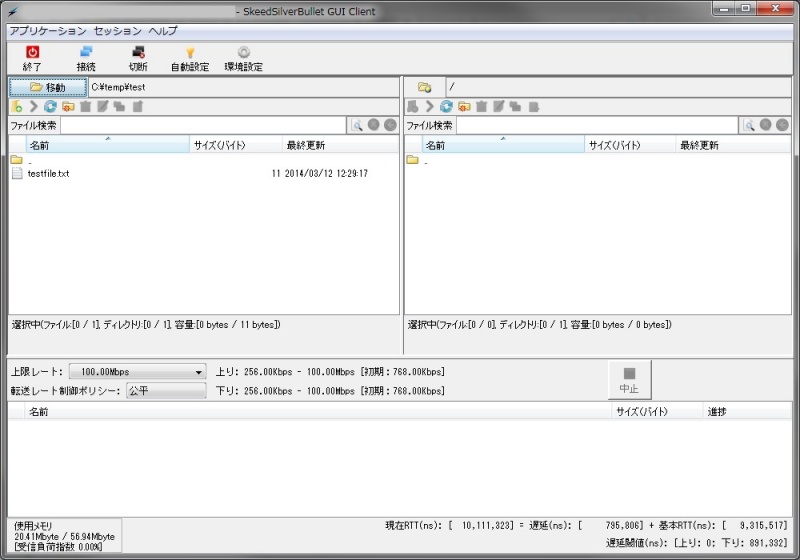Select parent folder row in remote pane
The width and height of the screenshot is (800, 560).
point(597,160)
